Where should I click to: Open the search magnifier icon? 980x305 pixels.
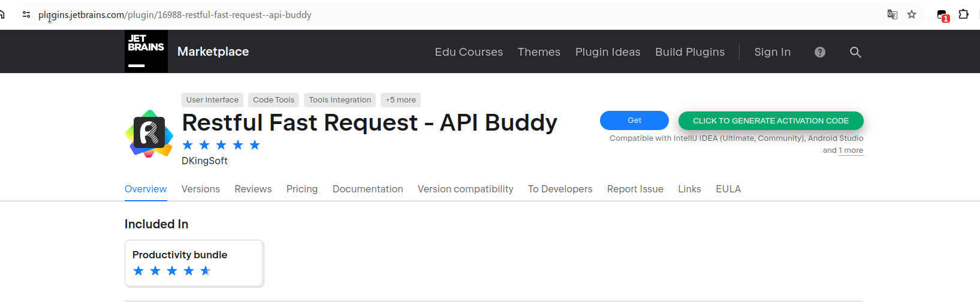(855, 52)
